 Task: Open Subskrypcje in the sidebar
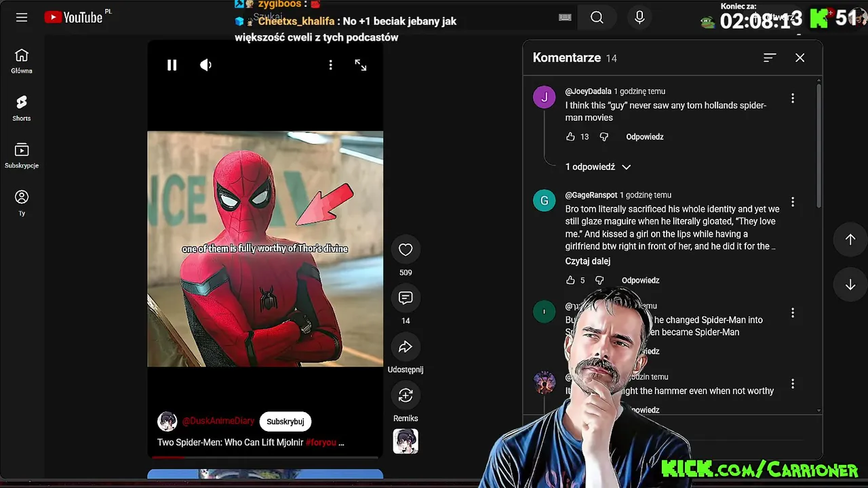point(22,156)
